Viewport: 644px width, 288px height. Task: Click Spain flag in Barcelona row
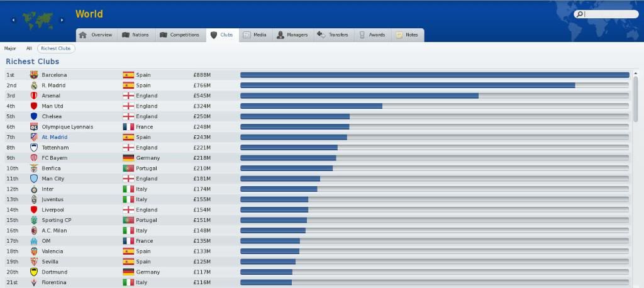coord(128,75)
